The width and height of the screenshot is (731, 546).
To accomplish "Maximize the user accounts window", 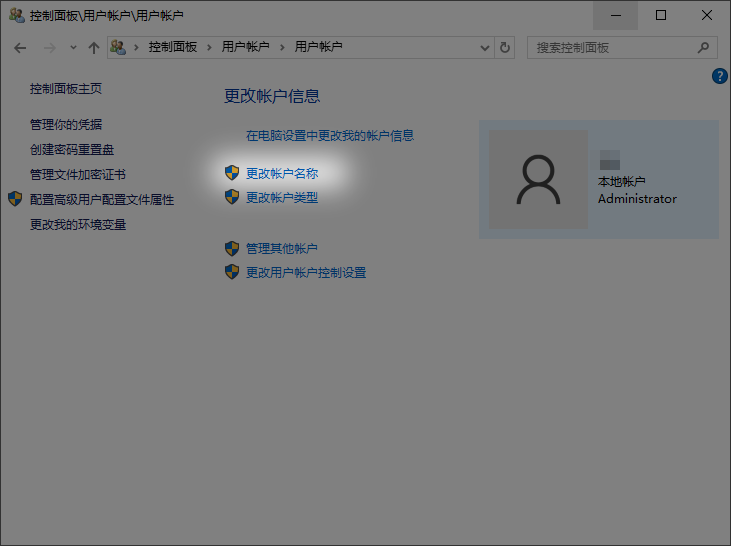I will (x=661, y=15).
